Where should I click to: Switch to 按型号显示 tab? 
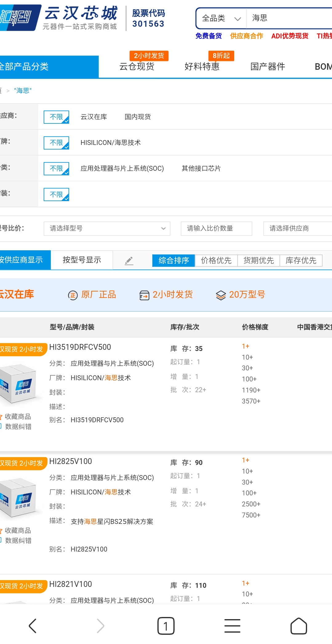82,260
